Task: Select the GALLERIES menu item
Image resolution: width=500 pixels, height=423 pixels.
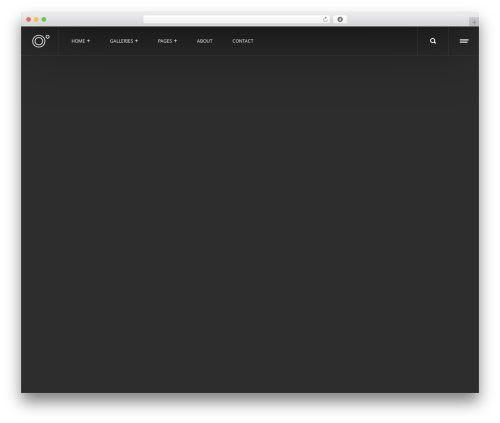Action: click(121, 41)
